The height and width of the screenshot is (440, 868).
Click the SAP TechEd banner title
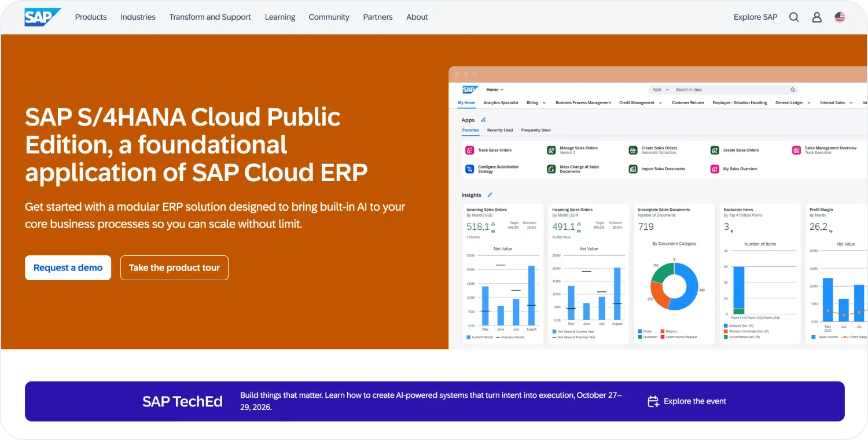point(182,401)
